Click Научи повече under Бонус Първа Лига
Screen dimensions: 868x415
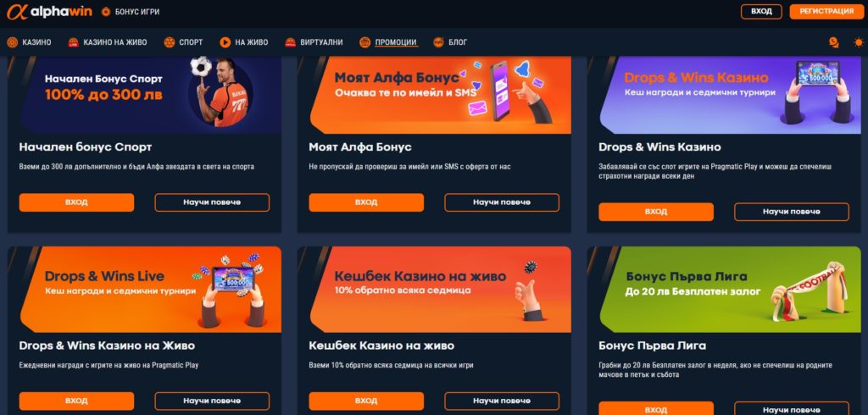pos(791,408)
